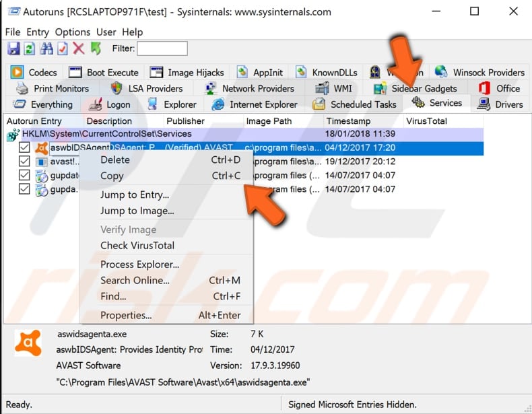This screenshot has height=414, width=532.
Task: Click the Signed Microsoft Entries Hidden status
Action: [x=352, y=405]
